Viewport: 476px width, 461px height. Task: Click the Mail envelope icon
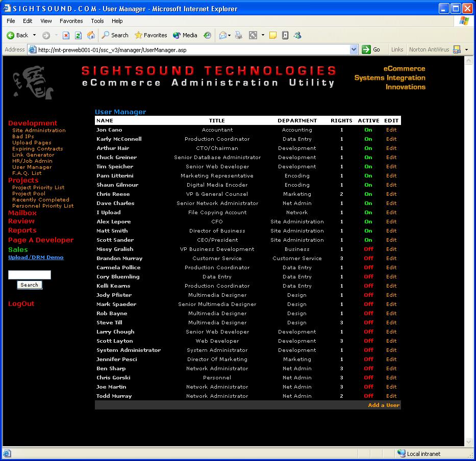(x=223, y=36)
